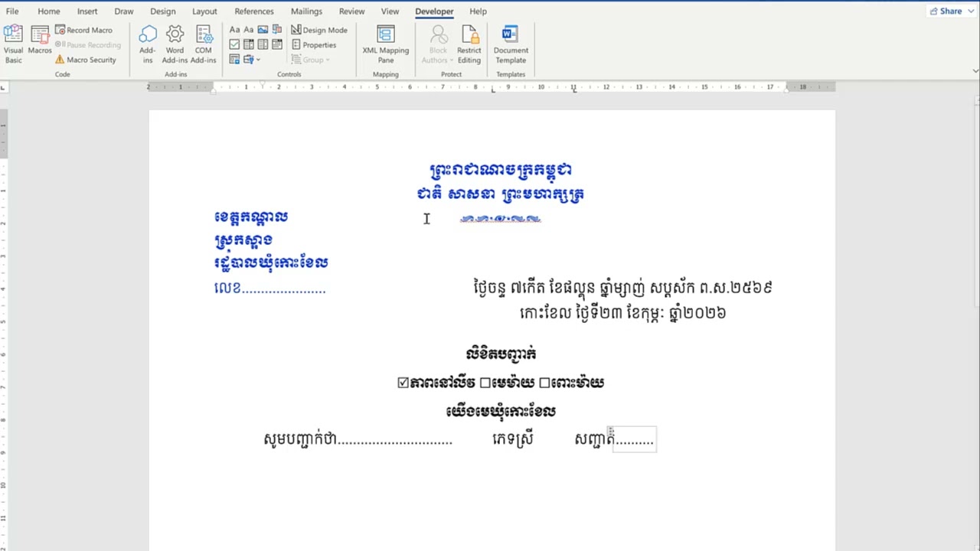Switch to the Layout tab
The height and width of the screenshot is (551, 980).
pyautogui.click(x=204, y=11)
